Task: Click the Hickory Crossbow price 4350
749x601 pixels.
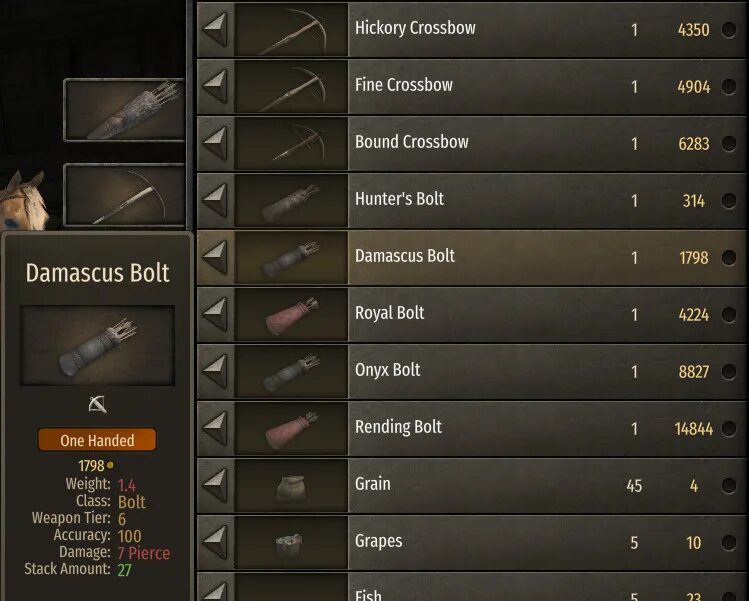Action: (694, 30)
